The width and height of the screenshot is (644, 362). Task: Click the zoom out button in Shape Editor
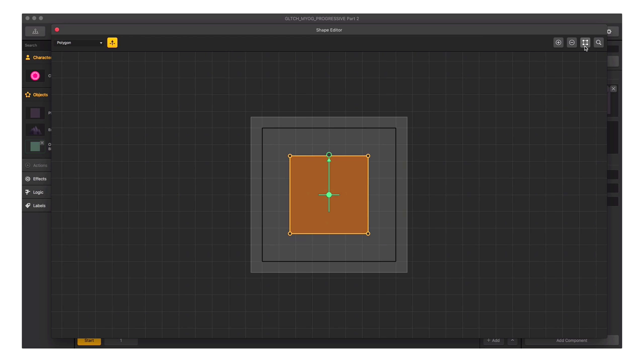point(572,43)
